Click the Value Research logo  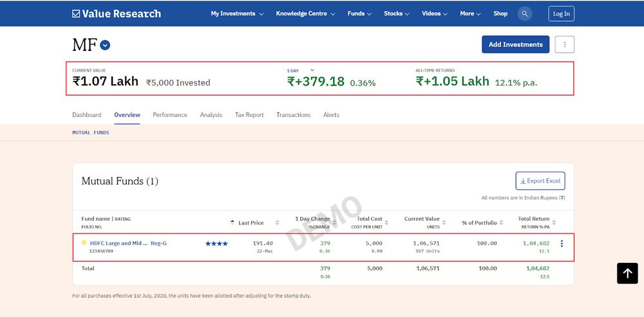pyautogui.click(x=117, y=14)
